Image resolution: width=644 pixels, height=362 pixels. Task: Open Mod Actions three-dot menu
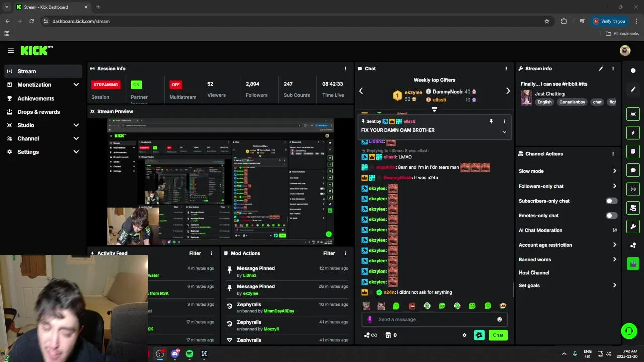click(x=345, y=253)
